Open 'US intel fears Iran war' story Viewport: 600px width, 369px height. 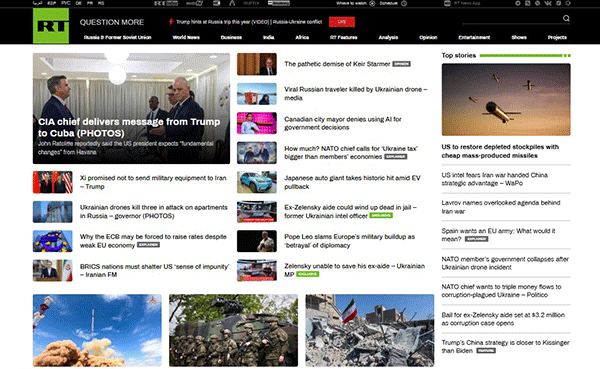(494, 179)
